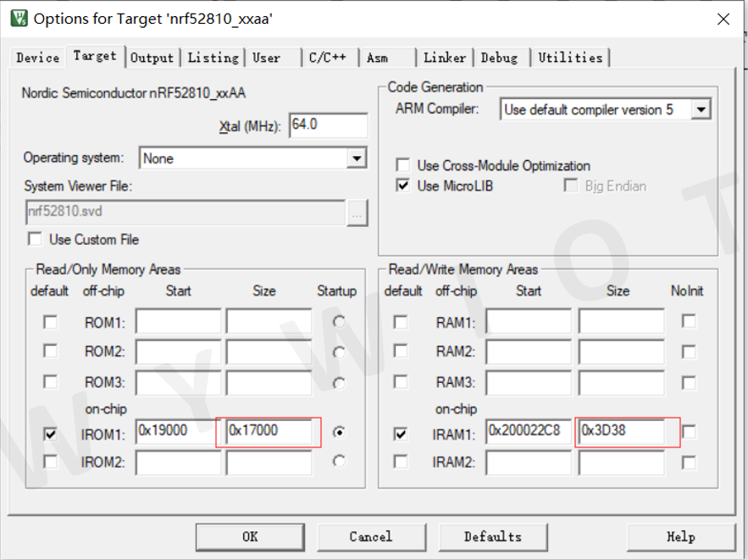Click the ROM3 Size field
This screenshot has height=560, width=748.
[269, 383]
